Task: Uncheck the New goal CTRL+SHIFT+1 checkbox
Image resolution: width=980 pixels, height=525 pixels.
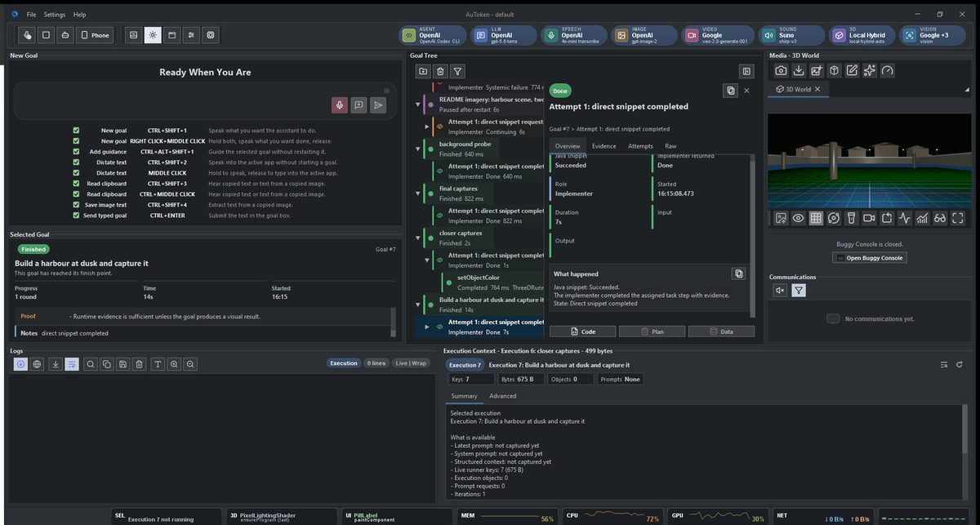Action: point(76,131)
